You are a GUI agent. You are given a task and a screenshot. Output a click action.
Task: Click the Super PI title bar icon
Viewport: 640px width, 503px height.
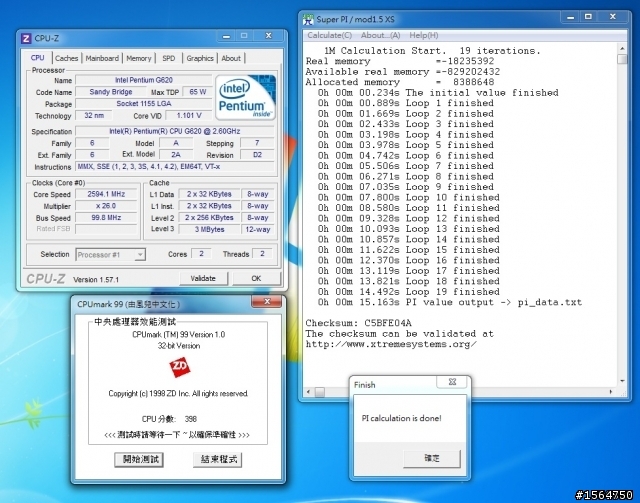[x=308, y=19]
